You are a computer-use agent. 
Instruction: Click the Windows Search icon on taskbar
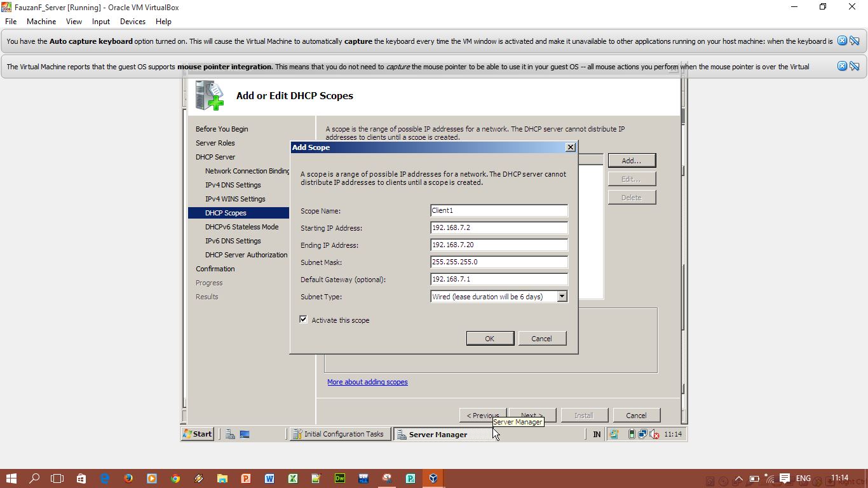(35, 478)
